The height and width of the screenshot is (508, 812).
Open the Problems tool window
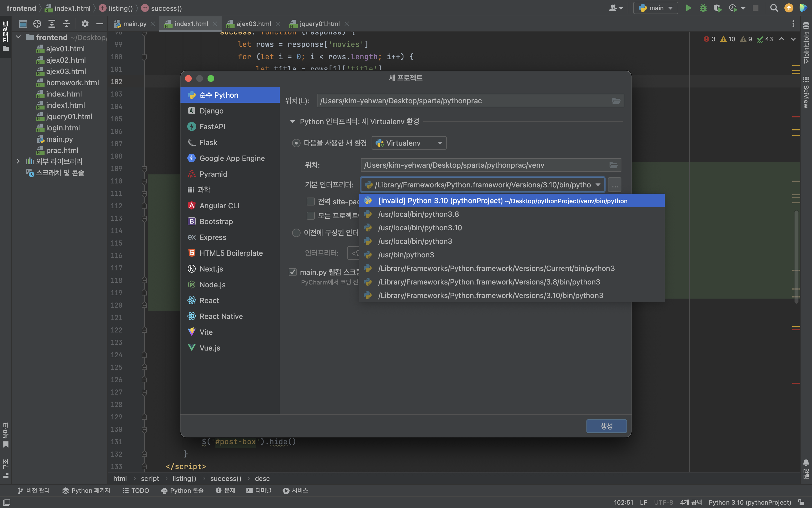pos(226,491)
